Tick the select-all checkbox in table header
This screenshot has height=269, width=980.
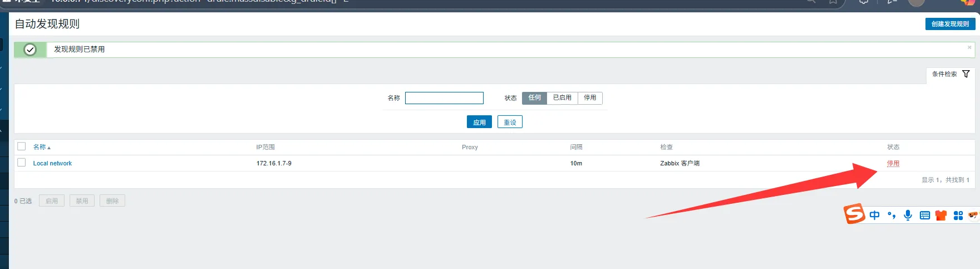22,146
